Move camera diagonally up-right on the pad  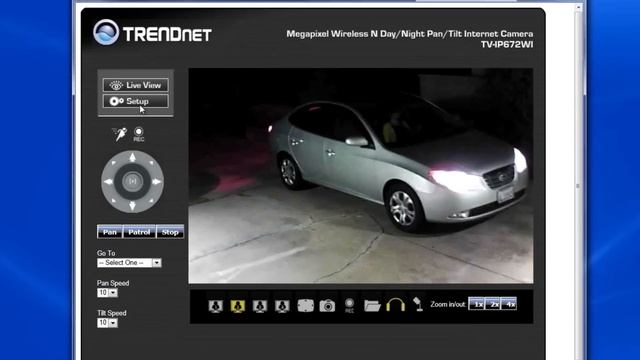coord(151,163)
